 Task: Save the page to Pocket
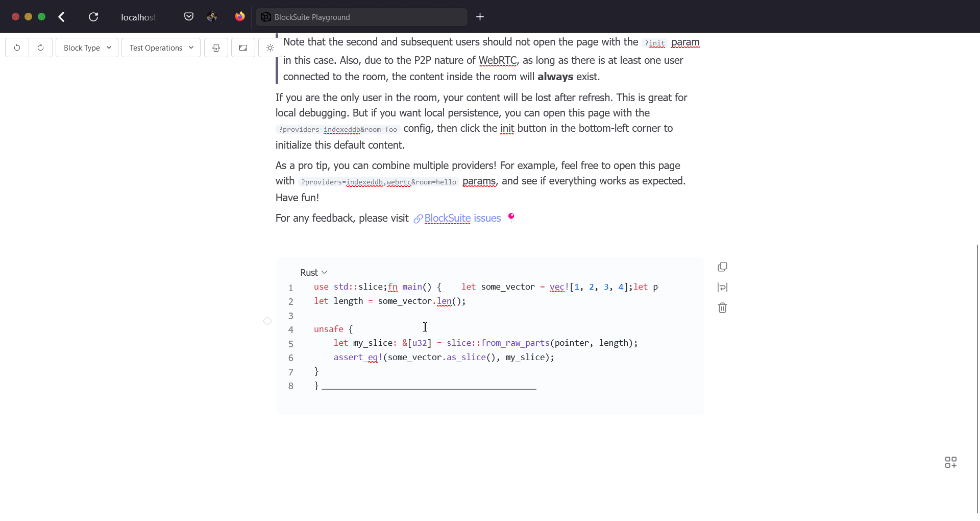(x=188, y=16)
